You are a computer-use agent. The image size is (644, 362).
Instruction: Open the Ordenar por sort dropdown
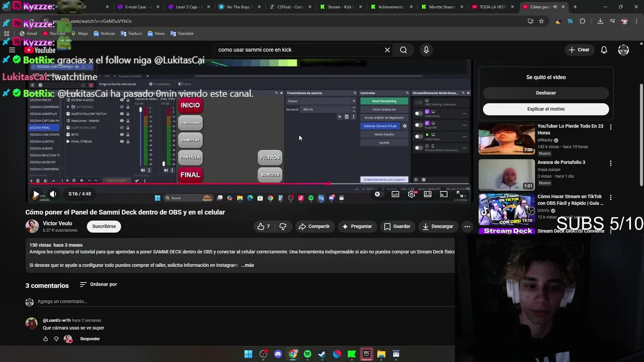99,285
